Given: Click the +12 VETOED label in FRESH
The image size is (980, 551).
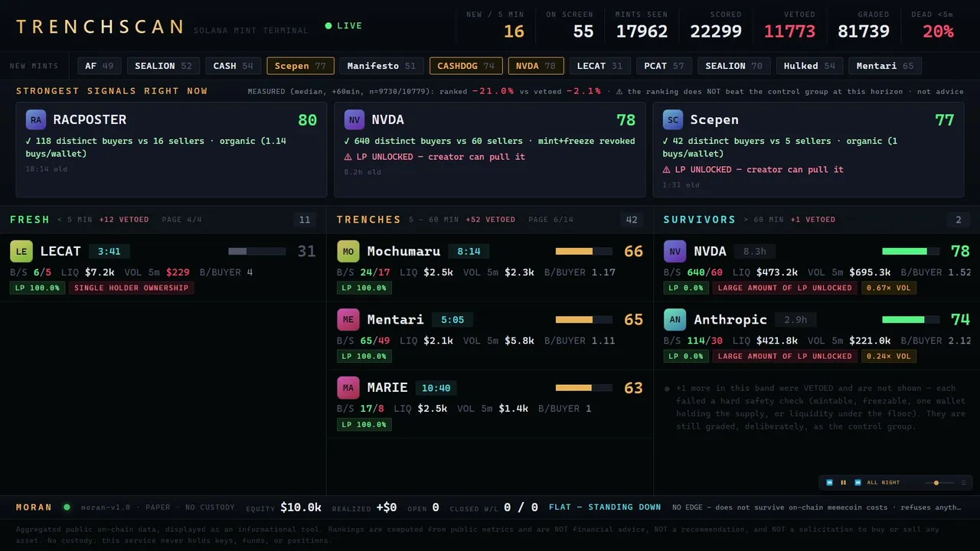Looking at the screenshot, I should click(124, 220).
